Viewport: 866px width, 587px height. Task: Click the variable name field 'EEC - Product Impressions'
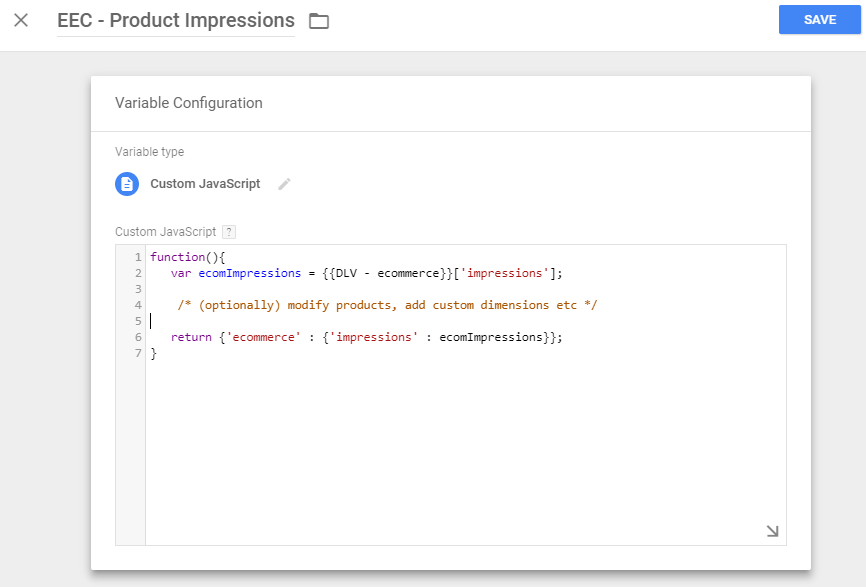pos(176,20)
